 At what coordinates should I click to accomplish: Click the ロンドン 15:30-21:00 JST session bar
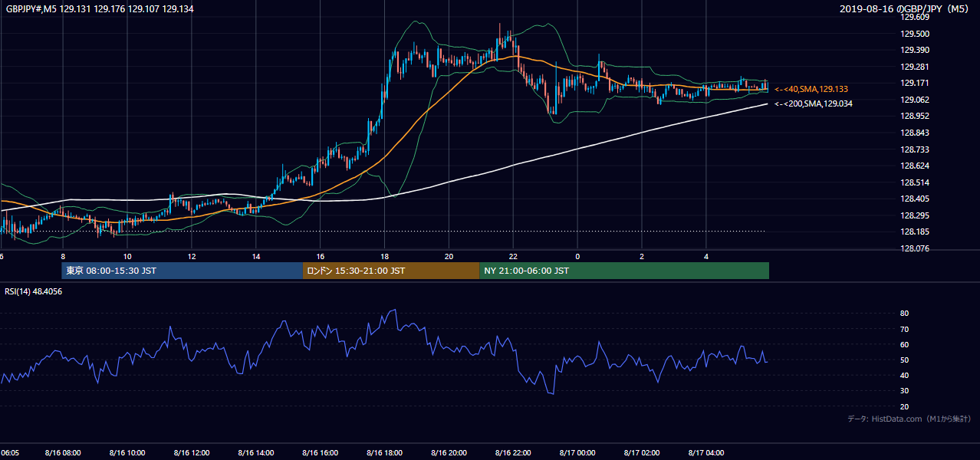(391, 271)
